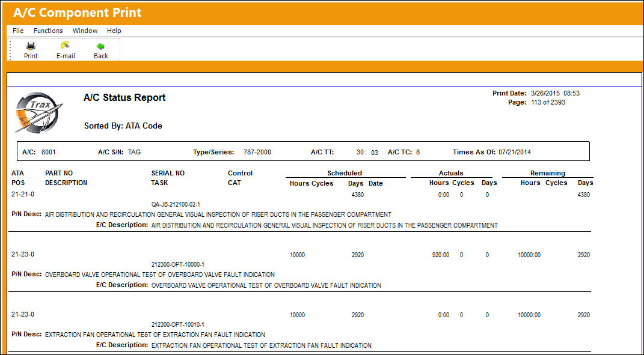
Task: Click the Back label in the toolbar
Action: 100,56
